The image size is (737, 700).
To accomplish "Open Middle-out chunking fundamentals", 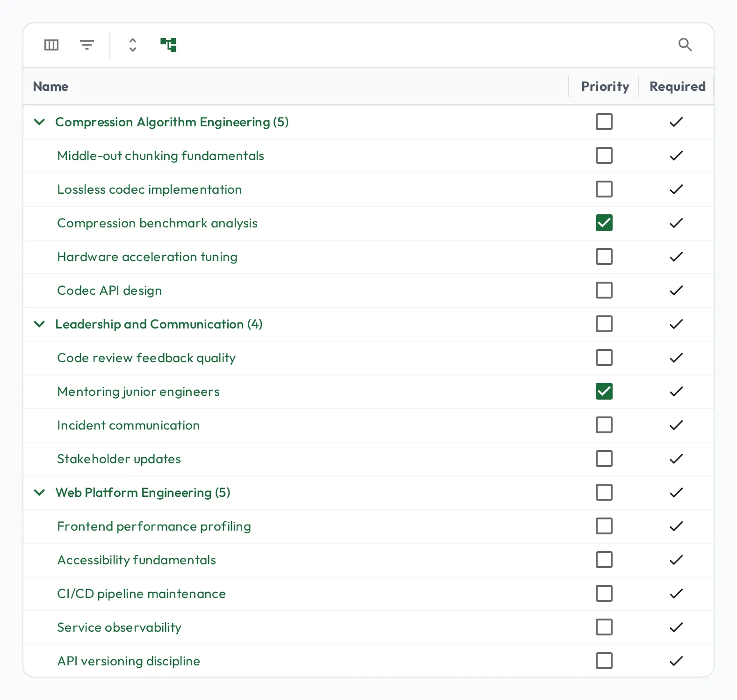I will click(x=160, y=156).
